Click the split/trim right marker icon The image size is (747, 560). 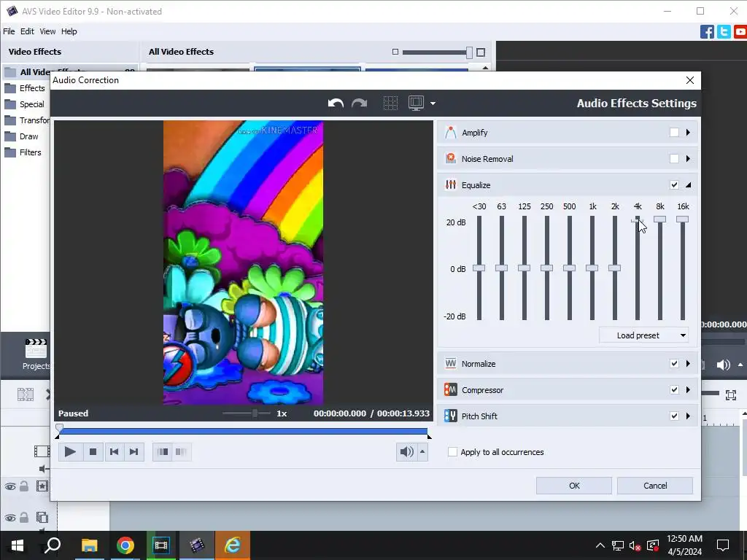tap(181, 452)
